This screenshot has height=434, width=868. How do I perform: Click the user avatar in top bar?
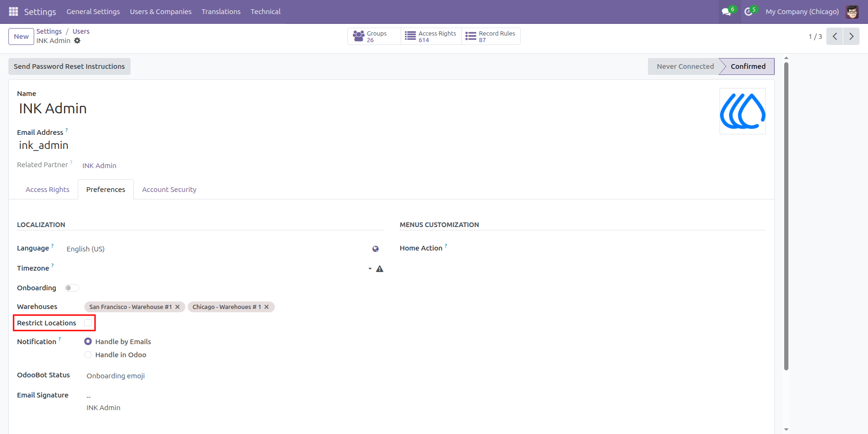852,12
